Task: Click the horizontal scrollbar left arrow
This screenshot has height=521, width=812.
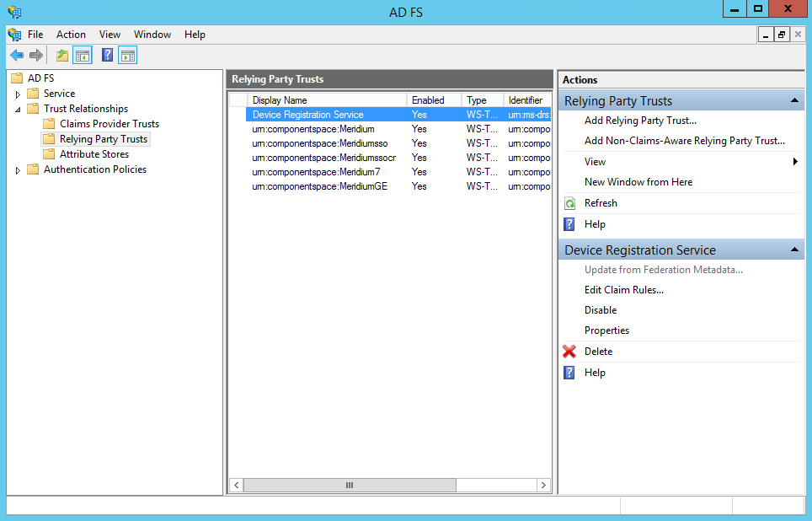Action: pyautogui.click(x=236, y=486)
